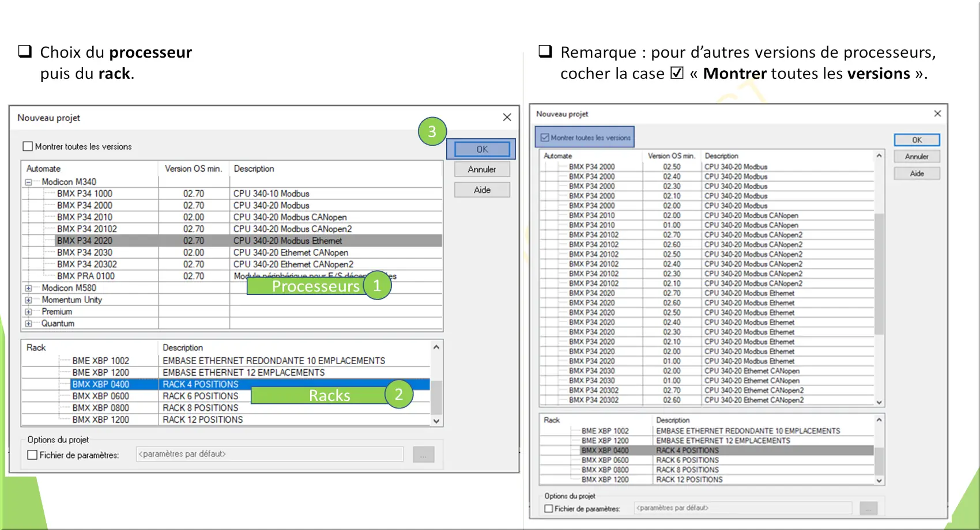Click rack list scroll down arrow, right dialog
980x530 pixels.
pos(879,480)
